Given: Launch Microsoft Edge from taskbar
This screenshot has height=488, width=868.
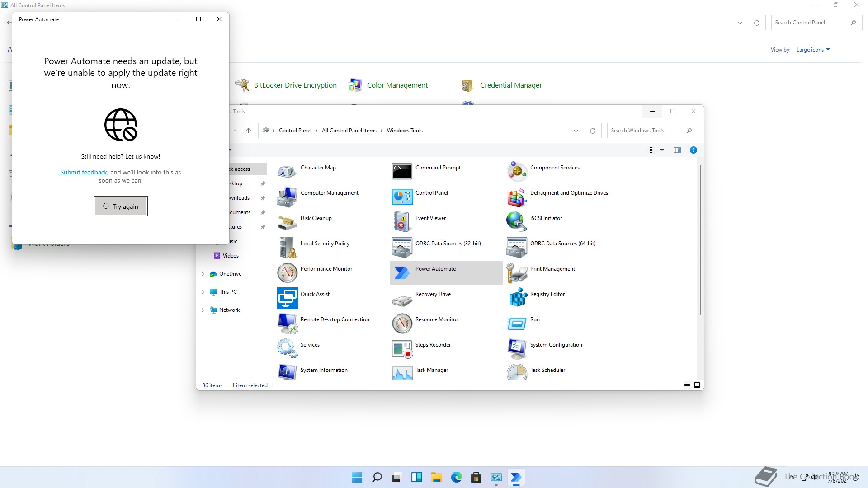Looking at the screenshot, I should [x=456, y=477].
